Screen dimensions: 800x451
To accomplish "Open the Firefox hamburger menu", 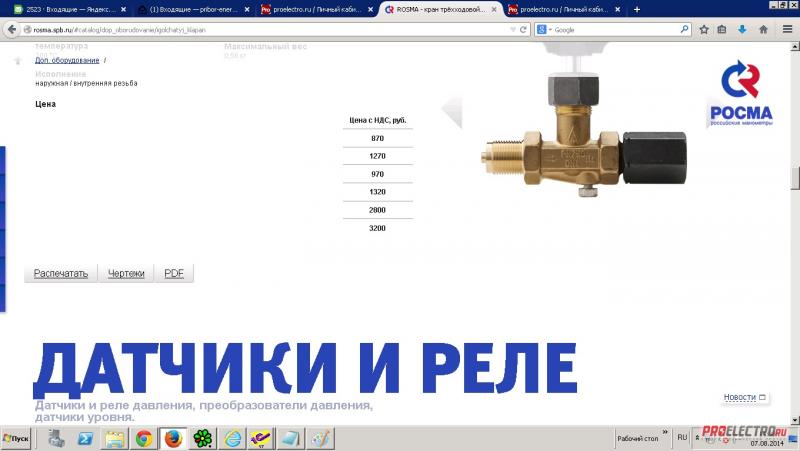I will pos(788,30).
